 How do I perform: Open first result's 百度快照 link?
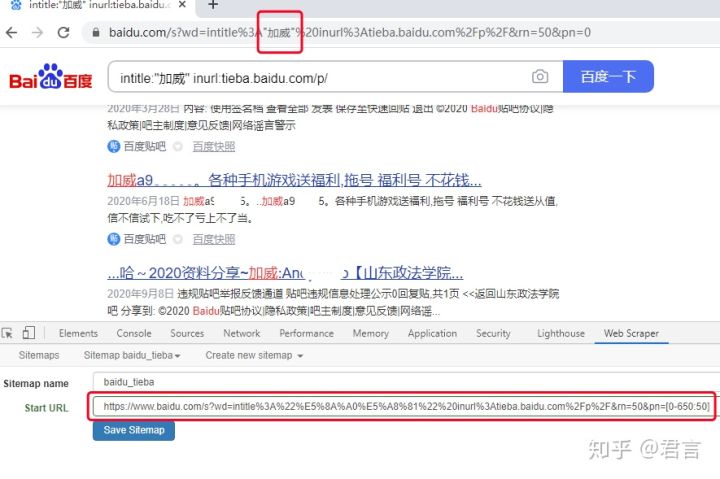pyautogui.click(x=214, y=147)
